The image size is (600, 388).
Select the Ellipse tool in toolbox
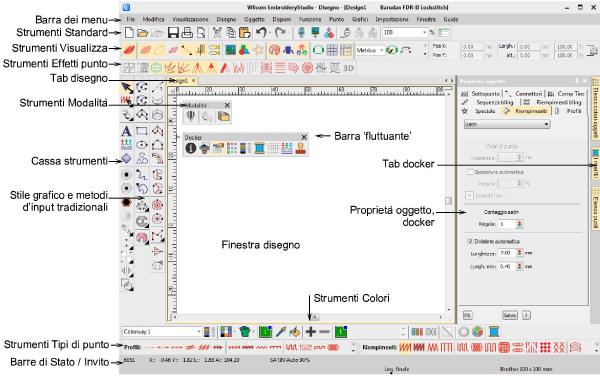[142, 145]
